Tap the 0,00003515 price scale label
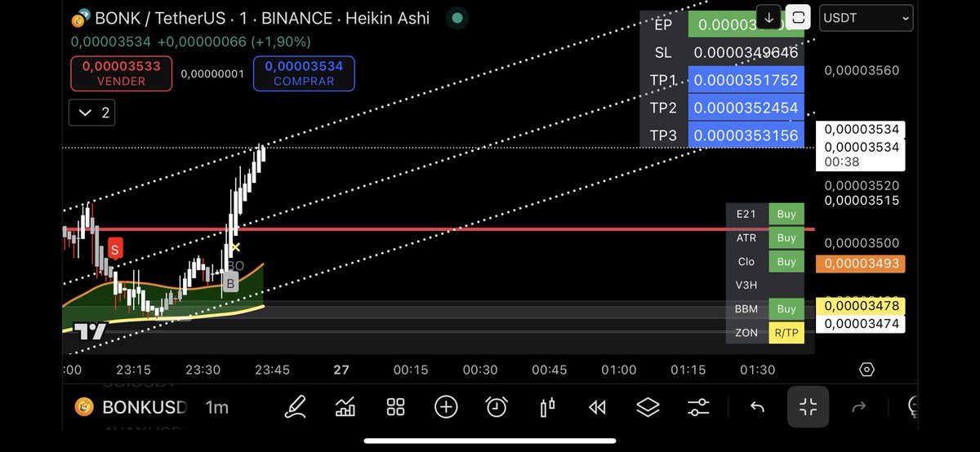This screenshot has height=452, width=980. pyautogui.click(x=862, y=200)
